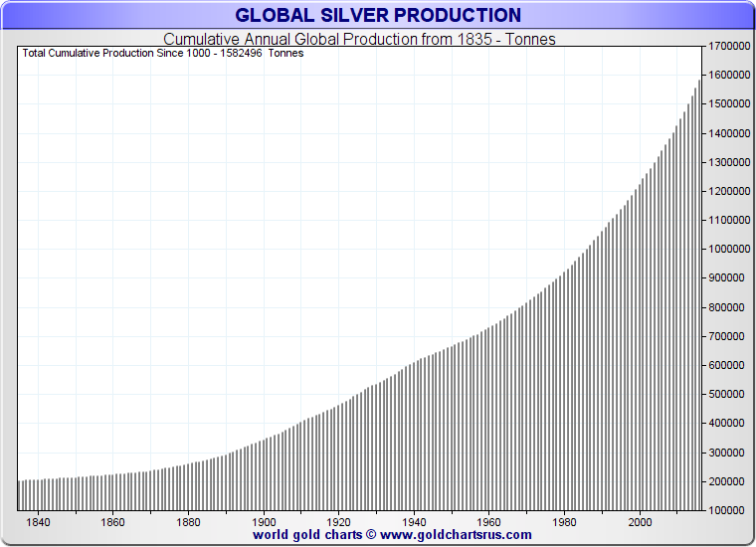Screen dimensions: 756x547
Task: Click the 1860 x-axis label
Action: click(x=112, y=522)
